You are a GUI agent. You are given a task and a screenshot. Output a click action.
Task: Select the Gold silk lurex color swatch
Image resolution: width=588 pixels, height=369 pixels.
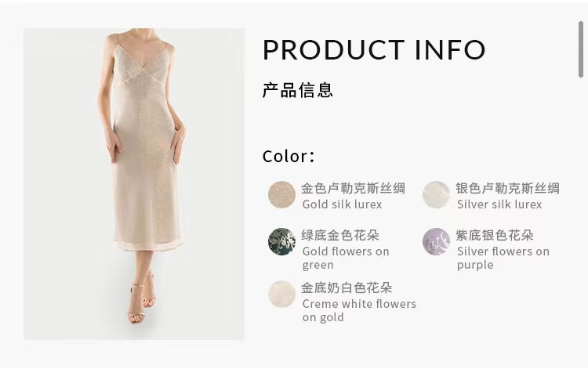click(282, 194)
